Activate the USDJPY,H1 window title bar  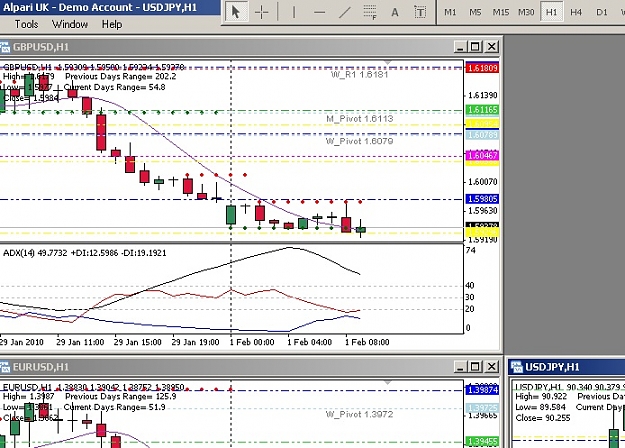pos(567,367)
